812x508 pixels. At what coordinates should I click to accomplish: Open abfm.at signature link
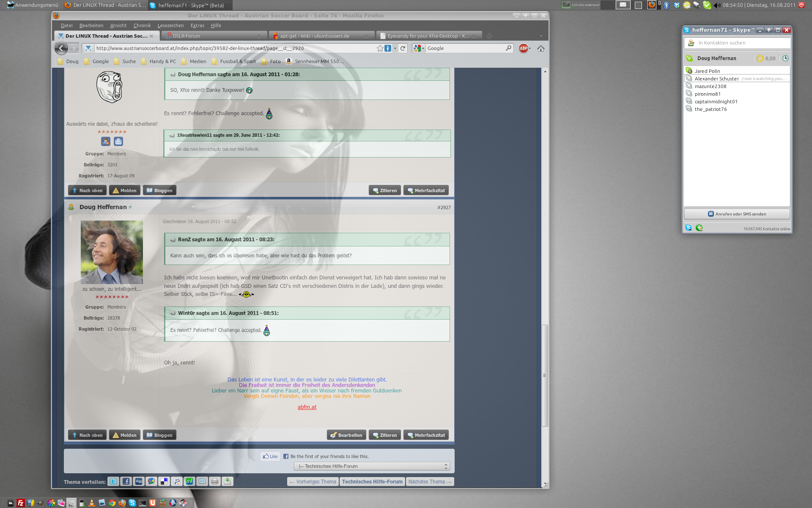pos(307,407)
